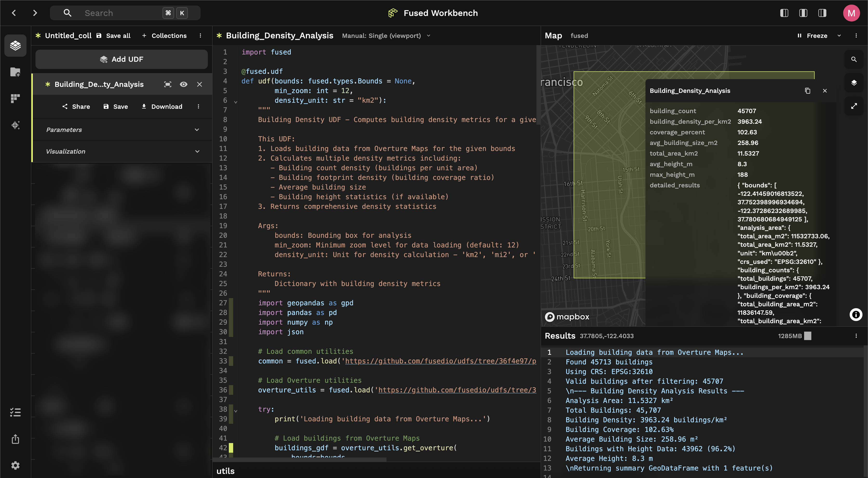Screen dimensions: 868x478
Task: Share the UDF
Action: pyautogui.click(x=76, y=107)
